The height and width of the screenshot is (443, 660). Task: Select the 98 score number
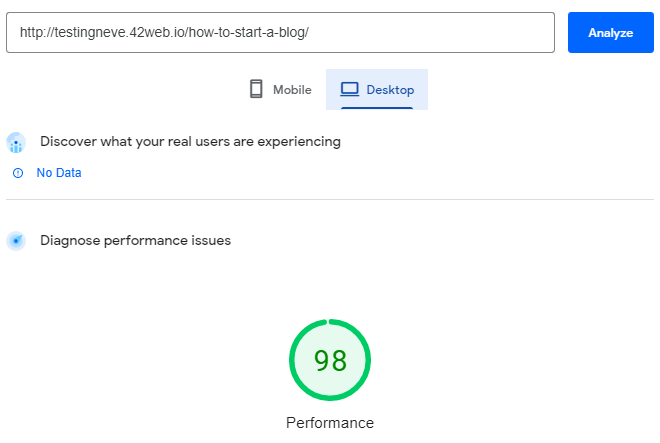click(330, 361)
